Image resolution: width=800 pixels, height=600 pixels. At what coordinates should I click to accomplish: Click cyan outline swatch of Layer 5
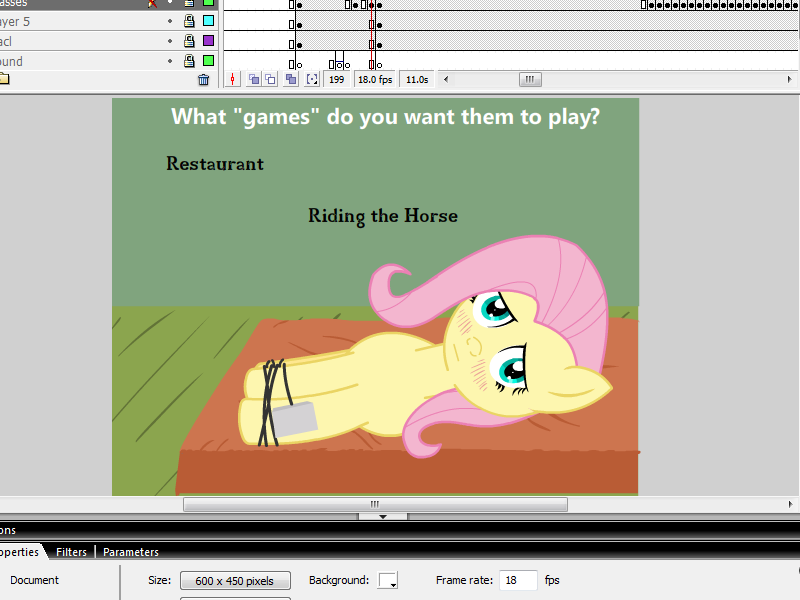point(208,21)
